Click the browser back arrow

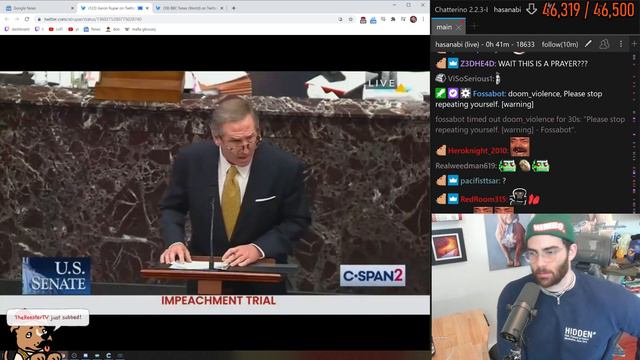tap(7, 19)
